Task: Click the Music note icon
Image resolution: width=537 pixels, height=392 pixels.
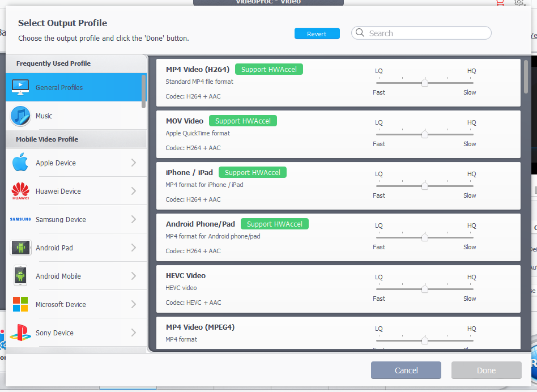Action: tap(20, 116)
